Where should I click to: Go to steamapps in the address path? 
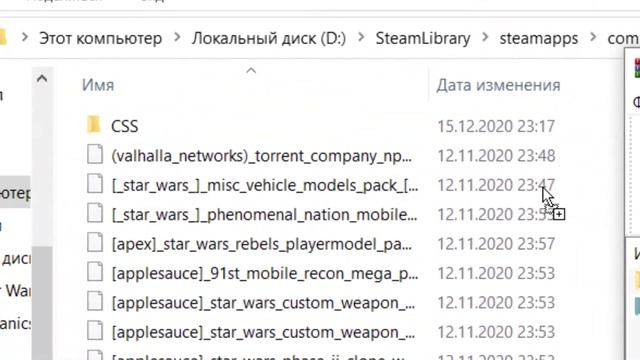click(x=539, y=38)
